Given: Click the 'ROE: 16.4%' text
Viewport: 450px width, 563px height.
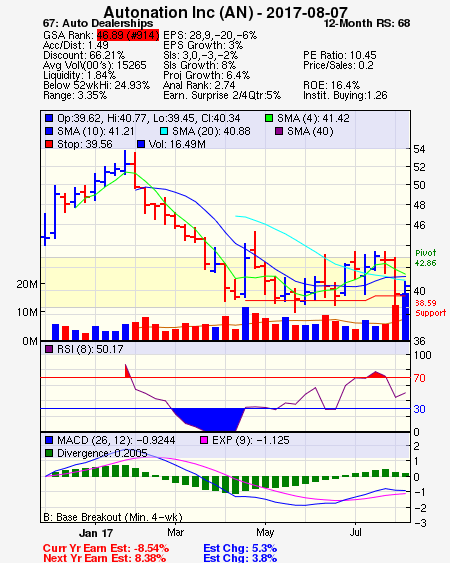Looking at the screenshot, I should tap(331, 85).
